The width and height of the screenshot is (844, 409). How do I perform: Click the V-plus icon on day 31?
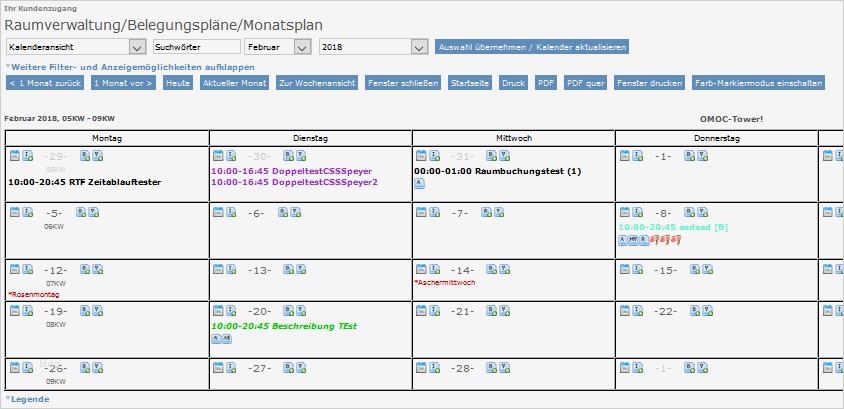click(x=504, y=156)
